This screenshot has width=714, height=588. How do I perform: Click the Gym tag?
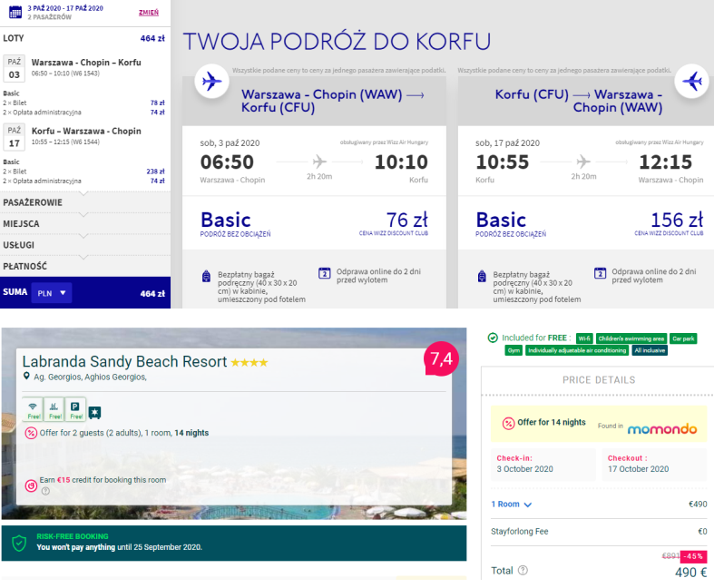pos(513,350)
